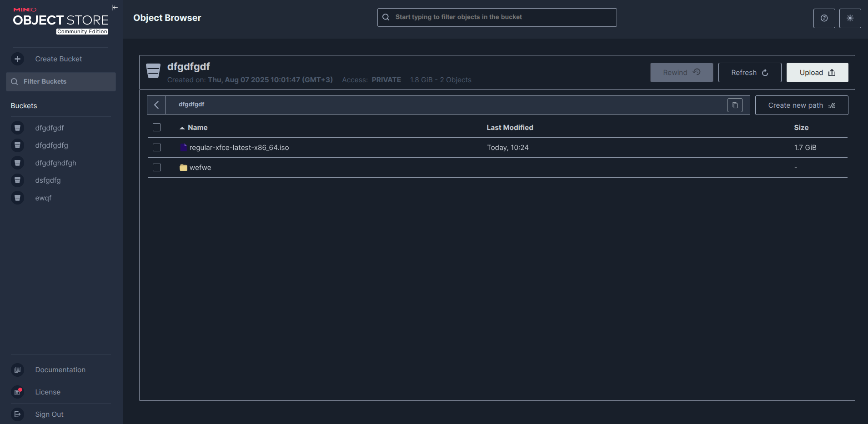Click the Create new path button
Viewport: 868px width, 424px height.
(801, 105)
